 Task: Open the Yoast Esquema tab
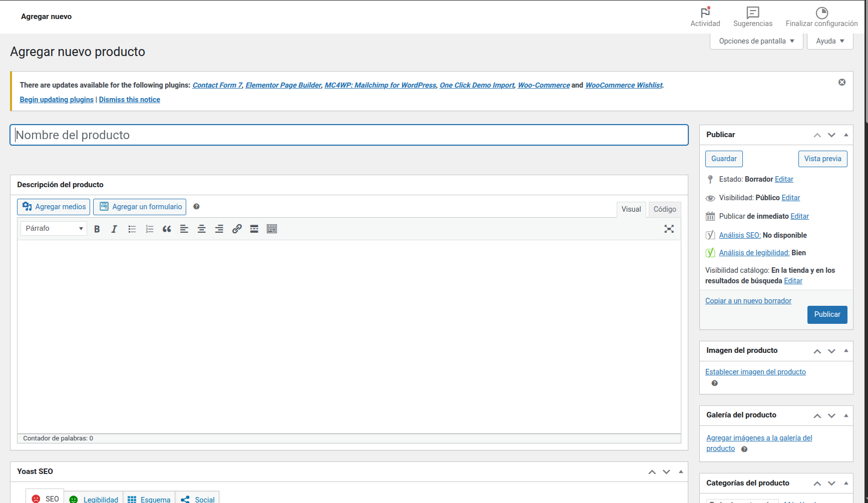pos(149,498)
